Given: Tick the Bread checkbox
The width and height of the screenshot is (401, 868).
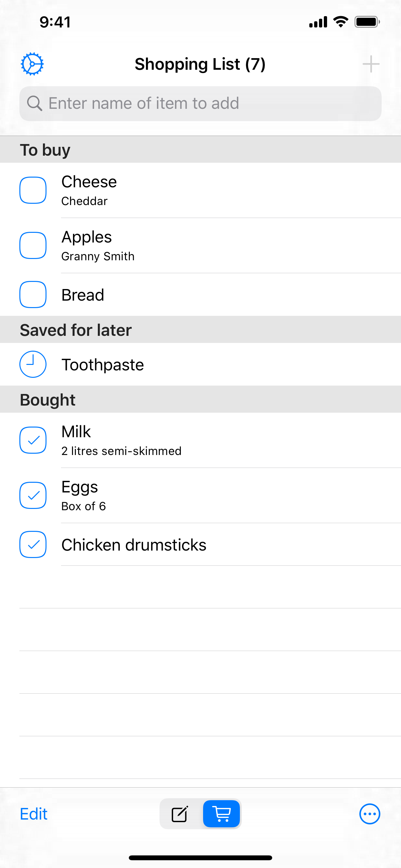Looking at the screenshot, I should click(33, 294).
